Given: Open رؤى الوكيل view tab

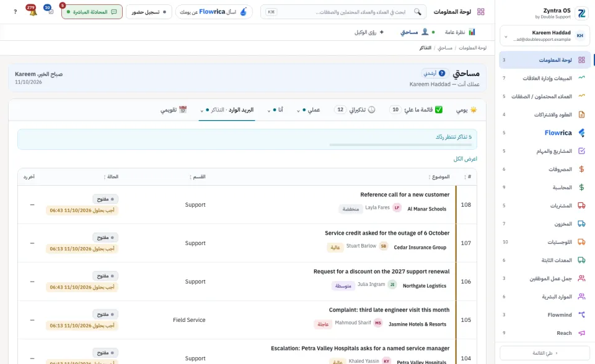Looking at the screenshot, I should [369, 32].
